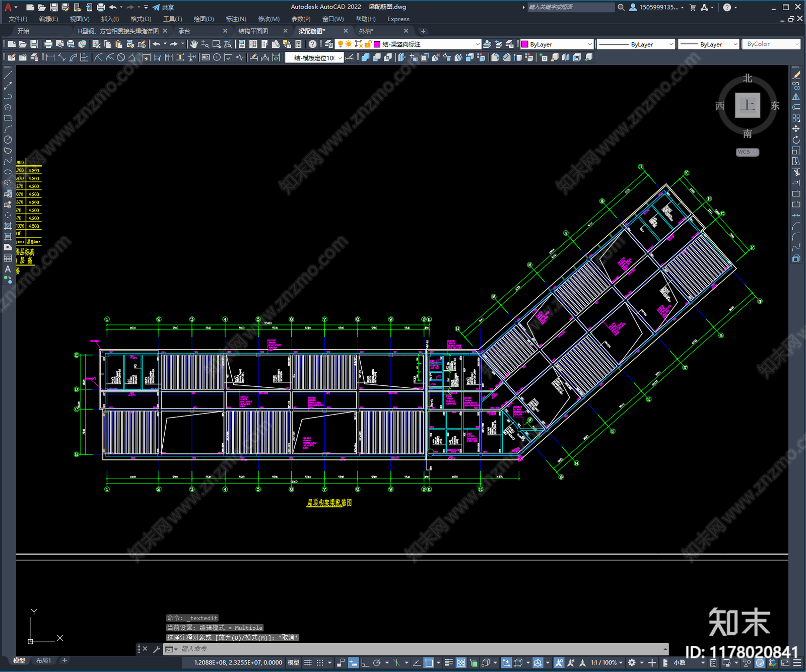Switch to the 布局1 layout tab

[x=44, y=660]
